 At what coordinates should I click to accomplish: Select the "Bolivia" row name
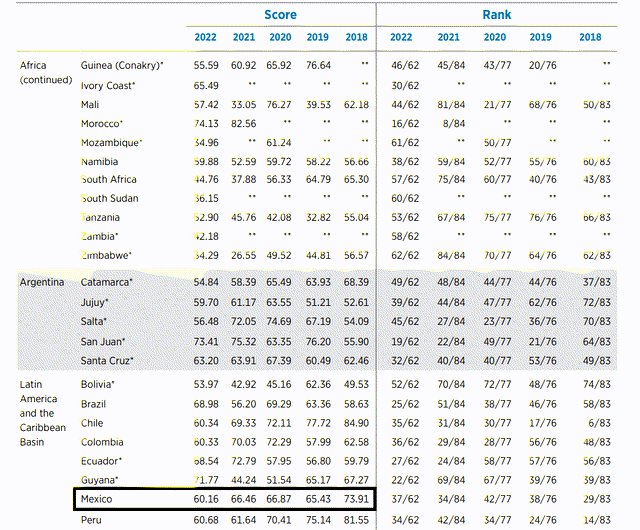[x=98, y=384]
